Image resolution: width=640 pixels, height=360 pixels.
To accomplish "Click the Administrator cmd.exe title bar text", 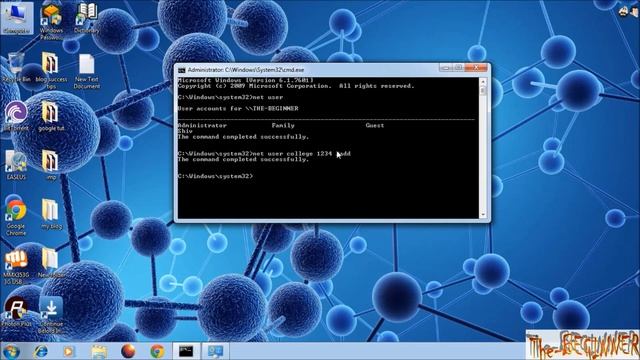I will coord(246,70).
